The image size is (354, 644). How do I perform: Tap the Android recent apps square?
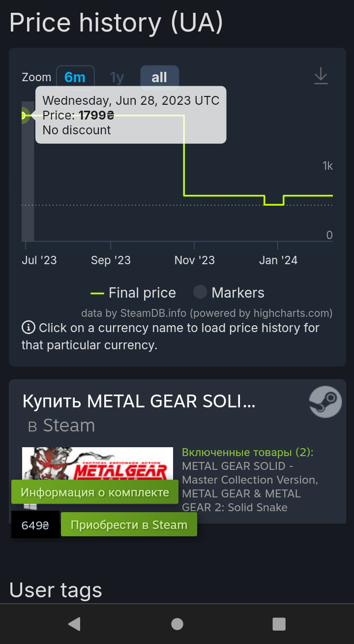click(x=279, y=624)
